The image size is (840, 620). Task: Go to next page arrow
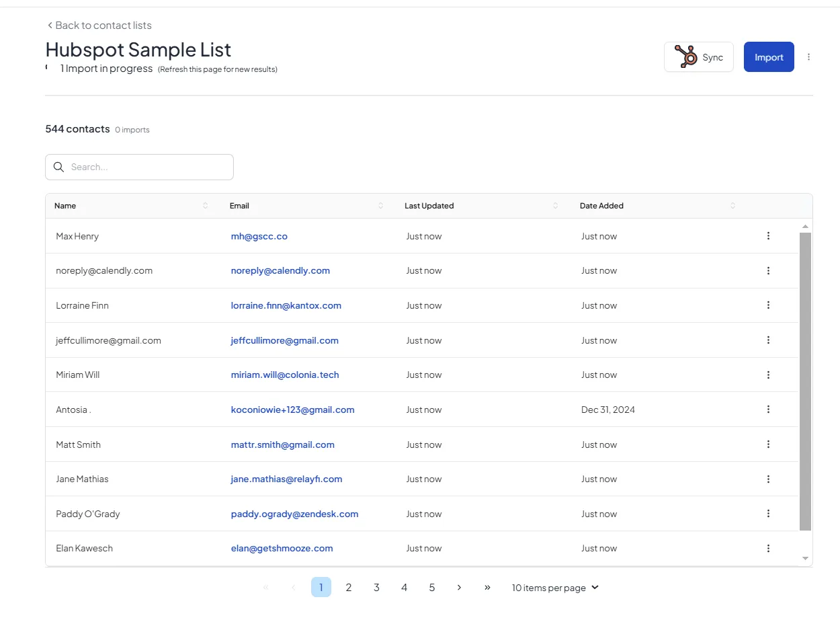point(459,588)
